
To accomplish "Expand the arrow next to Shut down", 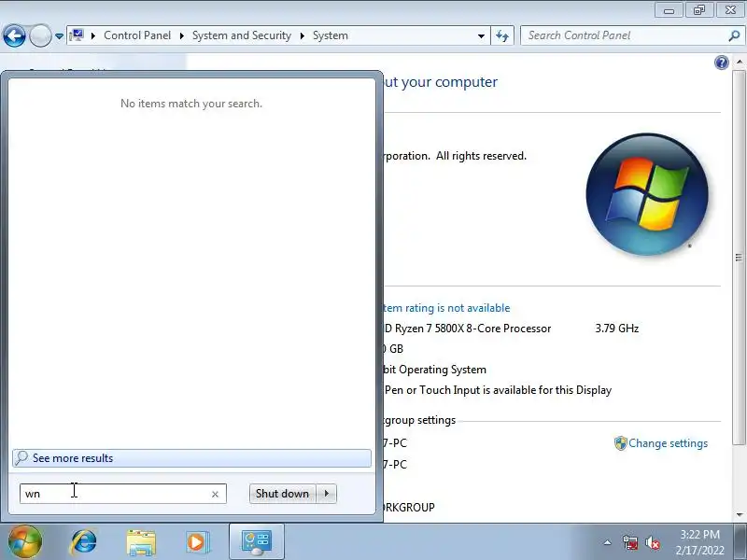I will pos(326,494).
